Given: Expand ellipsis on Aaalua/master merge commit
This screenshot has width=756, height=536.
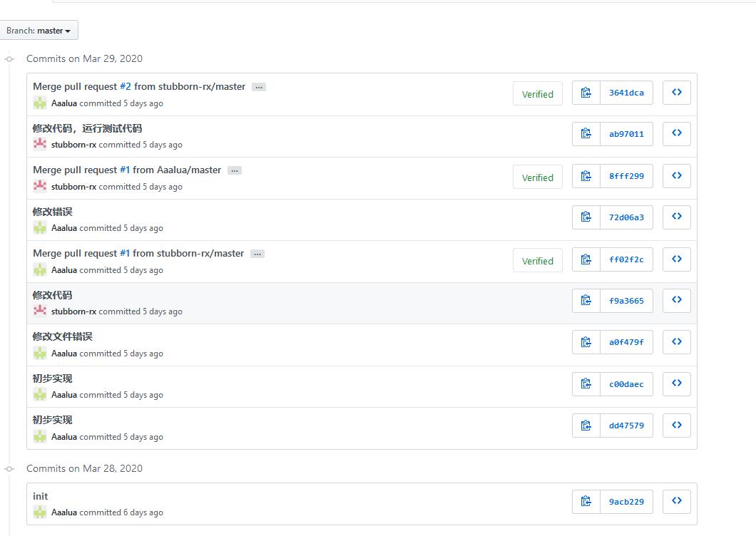Looking at the screenshot, I should (x=234, y=170).
